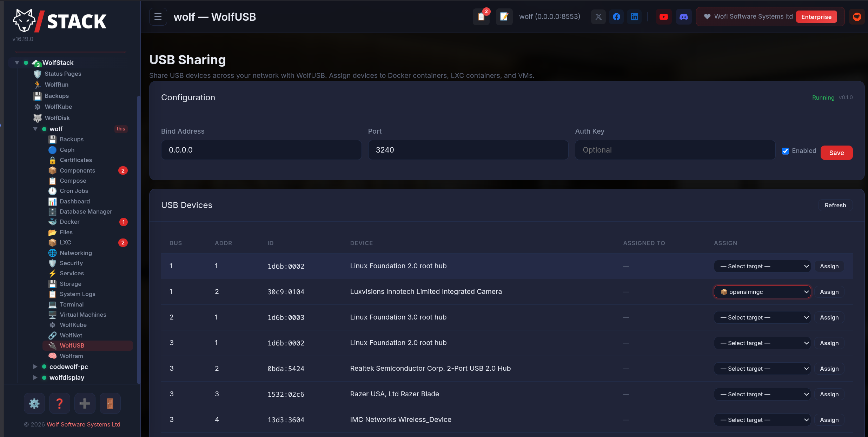
Task: Click the Reddit icon at top right
Action: (x=857, y=17)
